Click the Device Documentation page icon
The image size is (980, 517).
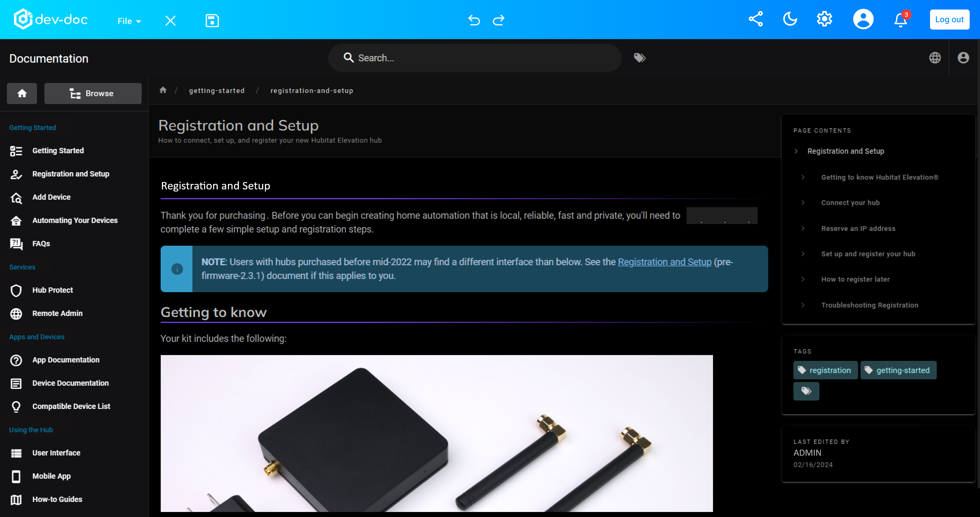[x=16, y=383]
